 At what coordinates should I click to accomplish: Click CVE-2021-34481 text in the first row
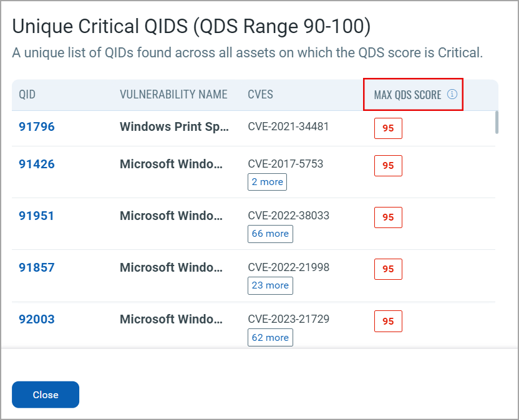(288, 126)
